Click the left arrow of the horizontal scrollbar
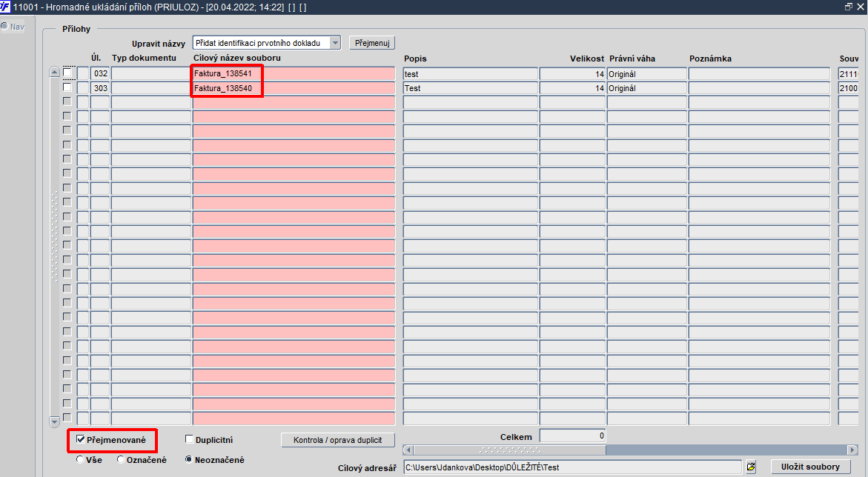Viewport: 868px width, 477px height. pos(408,450)
